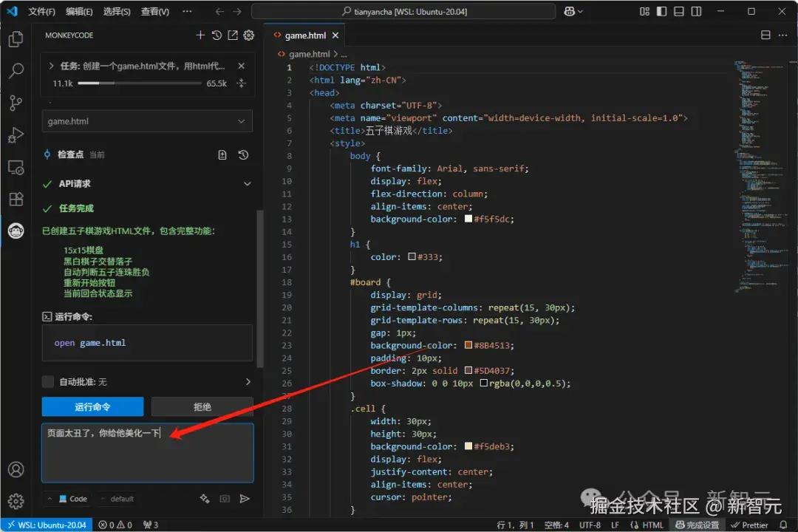This screenshot has width=798, height=532.
Task: Show more menus via title bar ellipsis
Action: coord(187,11)
